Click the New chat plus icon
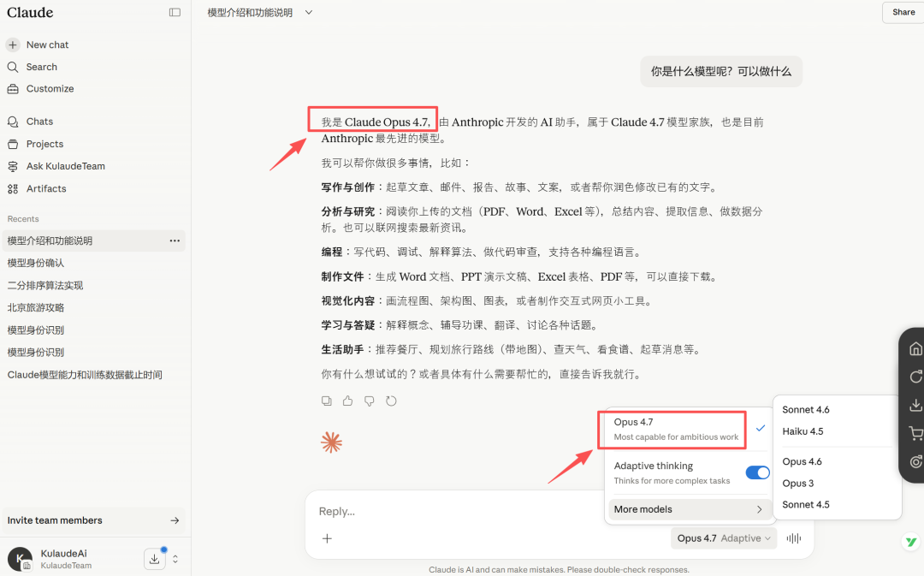The width and height of the screenshot is (924, 576). click(x=12, y=45)
